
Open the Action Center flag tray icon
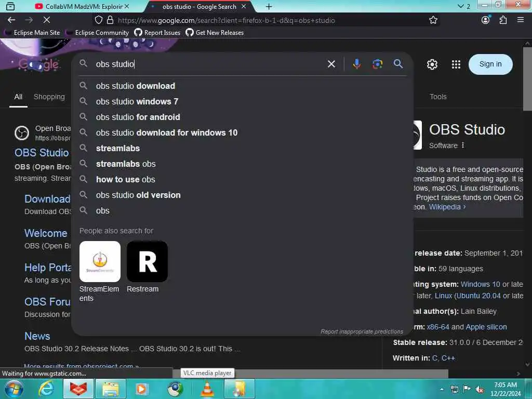tap(467, 390)
